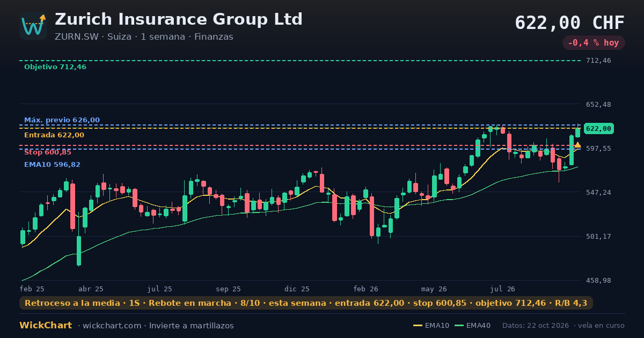
Task: Click the 622,00 current price tag on the axis
Action: (x=598, y=129)
